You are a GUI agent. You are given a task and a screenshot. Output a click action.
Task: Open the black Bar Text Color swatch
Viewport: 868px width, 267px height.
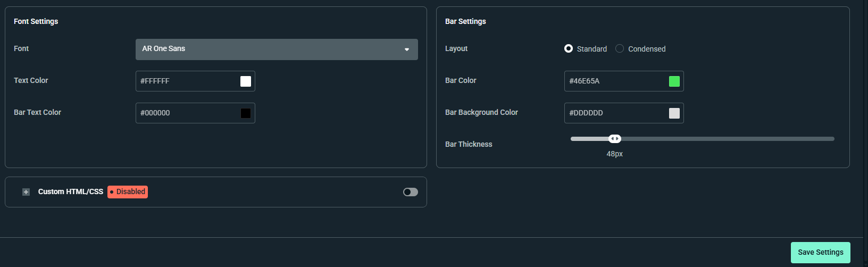246,113
